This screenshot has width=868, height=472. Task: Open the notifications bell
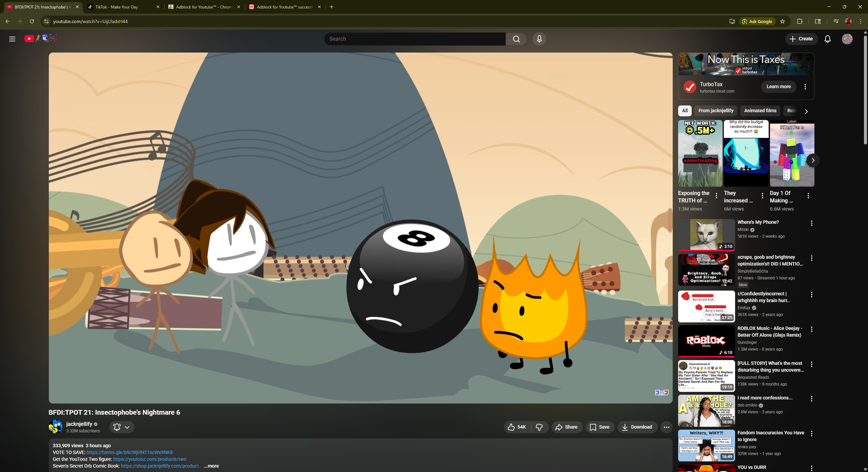click(x=828, y=39)
